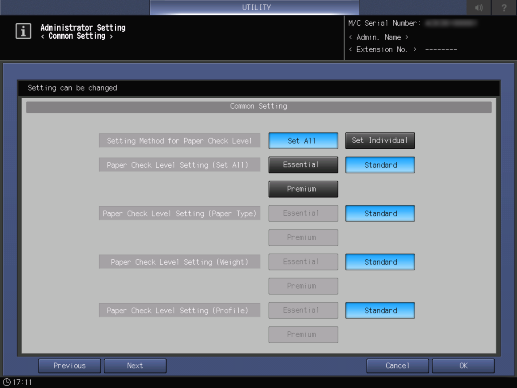This screenshot has width=517, height=388.
Task: Click the M/C Serial Number label
Action: pos(384,23)
